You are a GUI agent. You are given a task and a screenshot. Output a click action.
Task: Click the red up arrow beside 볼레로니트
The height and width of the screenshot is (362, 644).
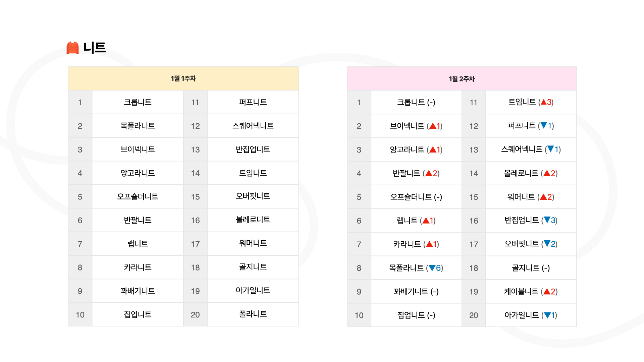coord(547,173)
